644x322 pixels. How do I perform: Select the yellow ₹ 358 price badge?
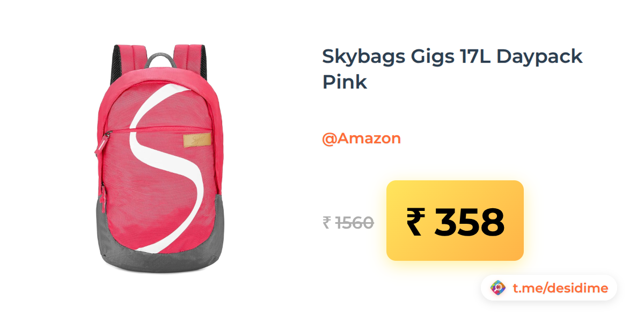pyautogui.click(x=455, y=221)
